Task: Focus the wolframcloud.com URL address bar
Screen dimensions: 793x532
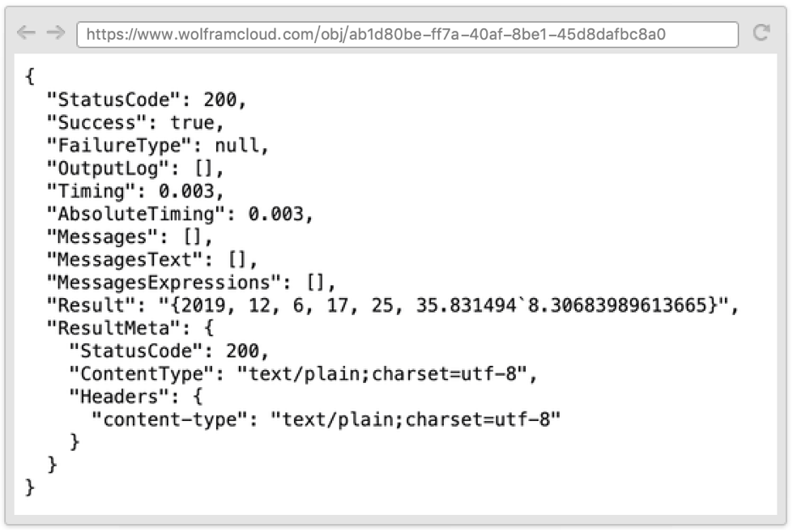Action: tap(407, 34)
